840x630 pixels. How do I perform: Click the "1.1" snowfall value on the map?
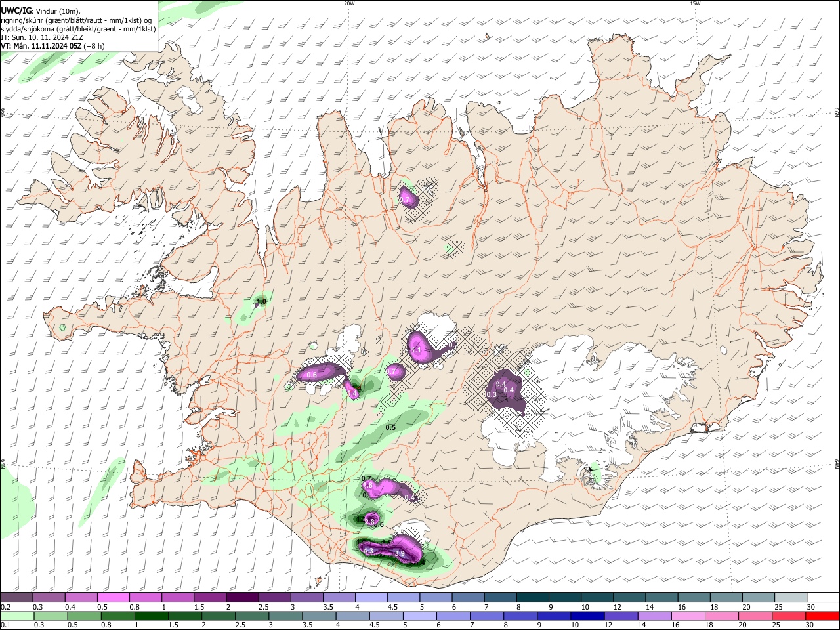click(x=415, y=350)
